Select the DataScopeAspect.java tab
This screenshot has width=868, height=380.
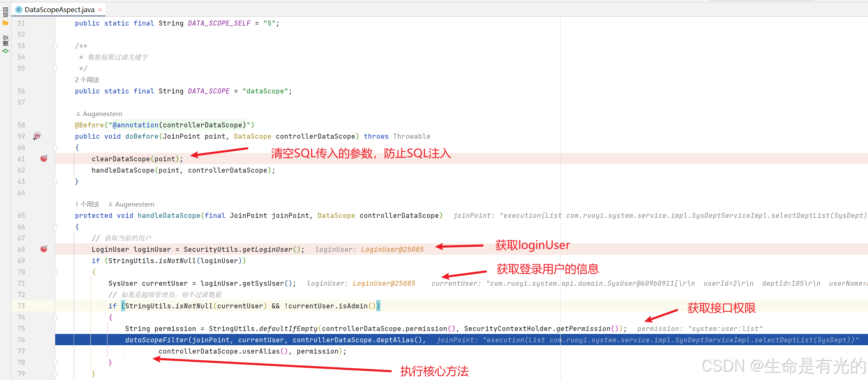pos(59,10)
